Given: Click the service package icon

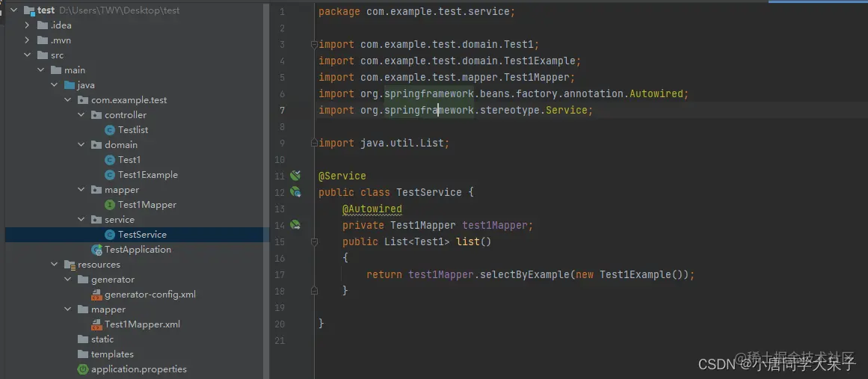Looking at the screenshot, I should [x=96, y=219].
